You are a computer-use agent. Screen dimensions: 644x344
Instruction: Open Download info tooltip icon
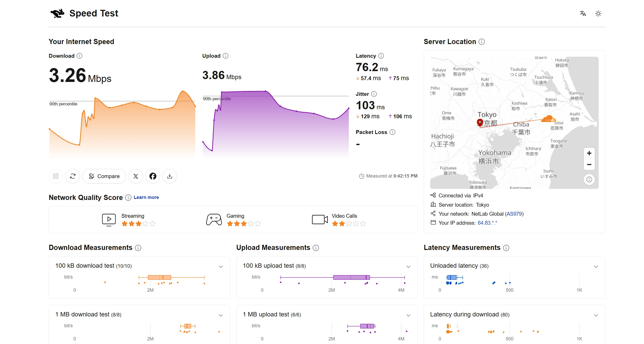[80, 56]
